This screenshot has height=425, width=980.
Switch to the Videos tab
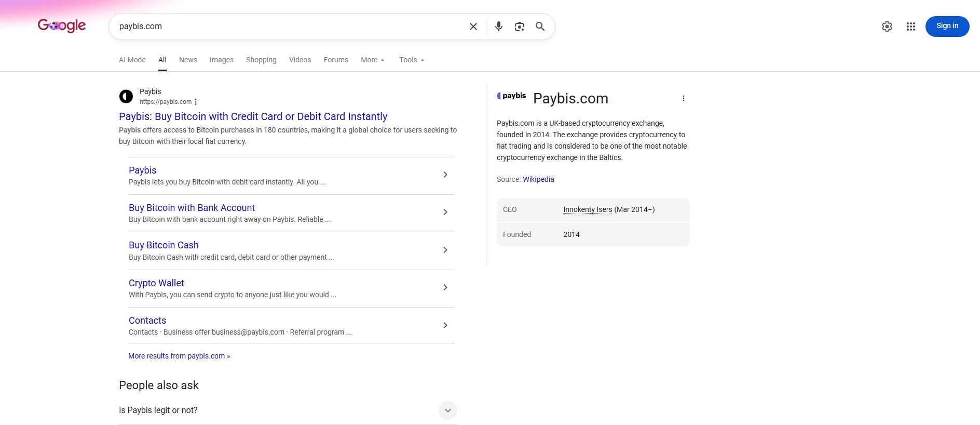coord(300,60)
